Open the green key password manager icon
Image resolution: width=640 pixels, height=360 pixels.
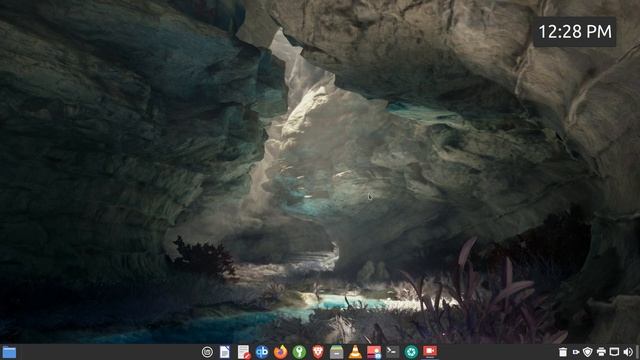(x=299, y=352)
